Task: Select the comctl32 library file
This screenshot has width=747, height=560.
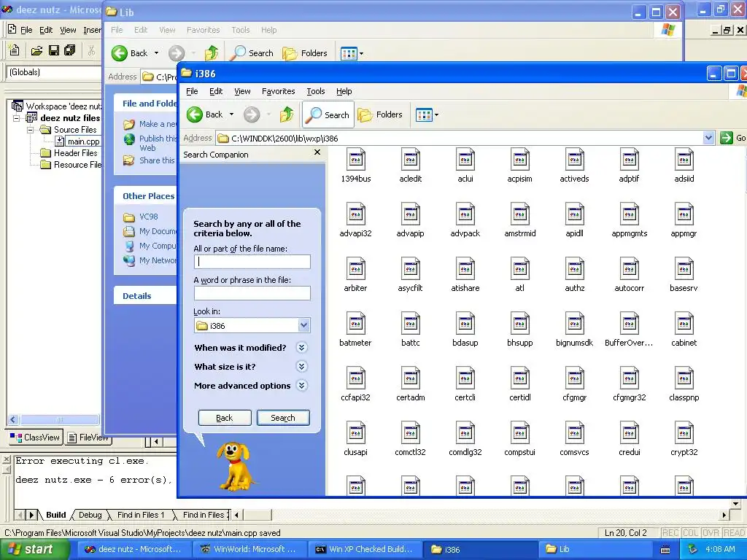Action: [410, 439]
